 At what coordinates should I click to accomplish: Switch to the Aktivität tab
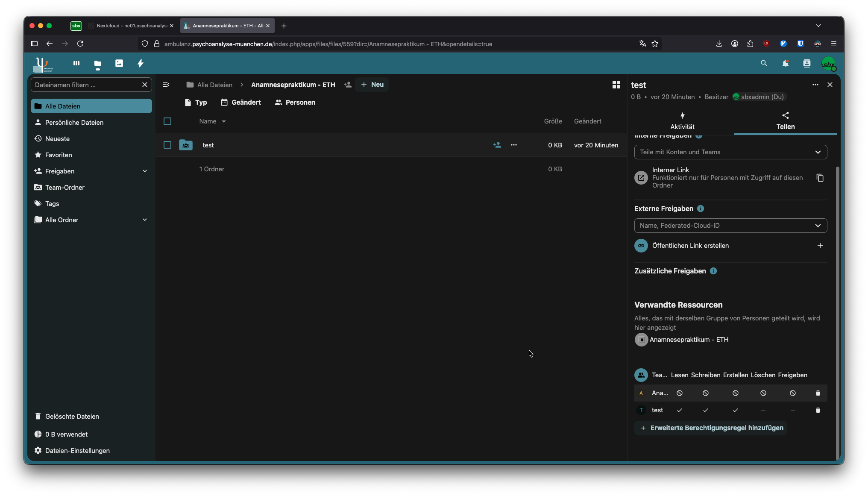coord(682,121)
